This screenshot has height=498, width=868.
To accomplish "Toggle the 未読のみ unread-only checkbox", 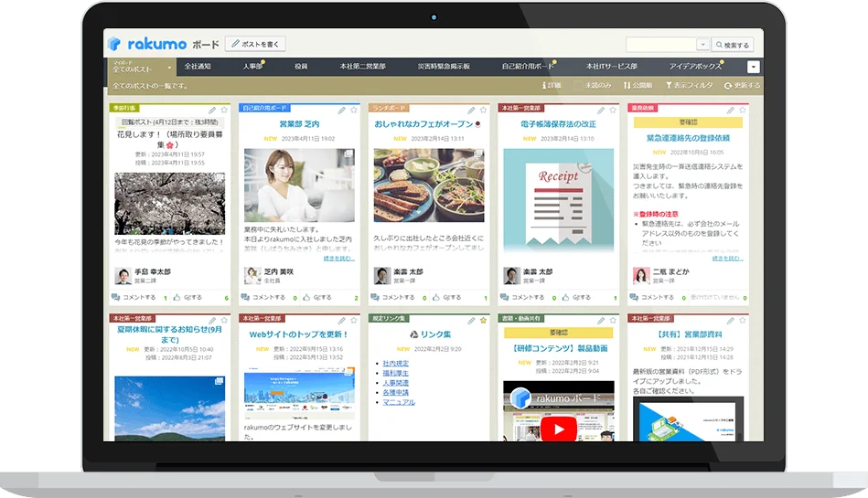I will click(x=578, y=85).
